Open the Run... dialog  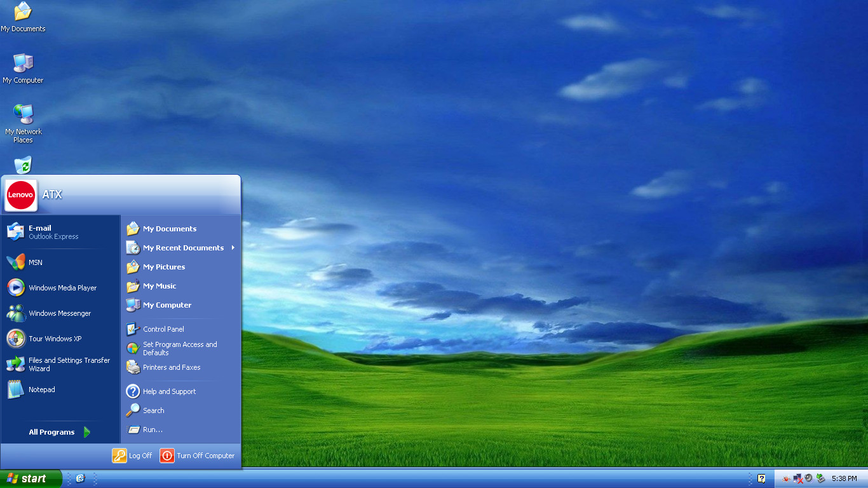click(180, 430)
